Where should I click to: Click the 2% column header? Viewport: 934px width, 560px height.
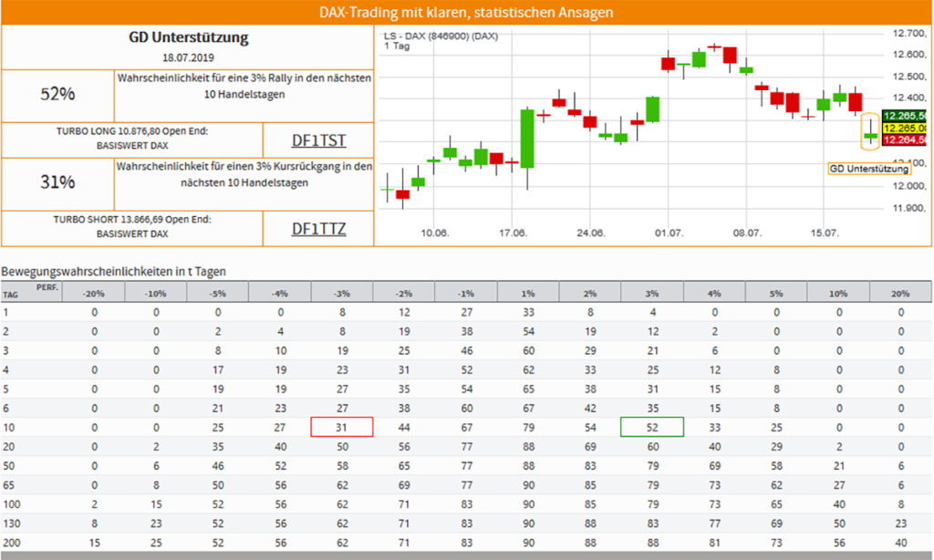590,293
